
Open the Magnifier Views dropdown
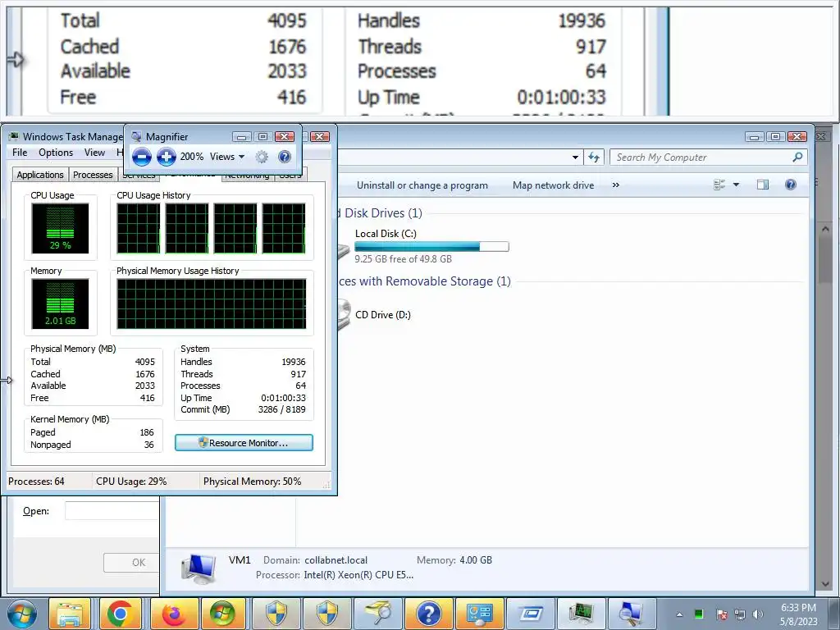227,157
